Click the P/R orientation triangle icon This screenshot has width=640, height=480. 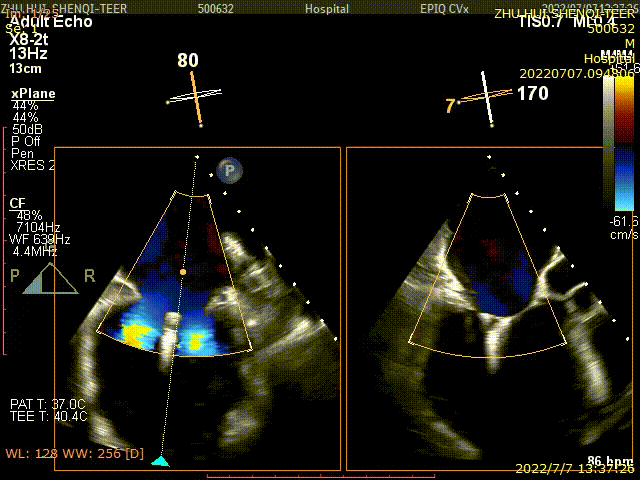tap(51, 279)
